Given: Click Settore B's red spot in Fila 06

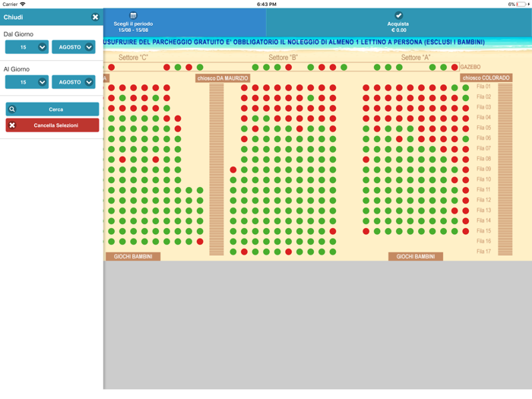Looking at the screenshot, I should pos(244,139).
